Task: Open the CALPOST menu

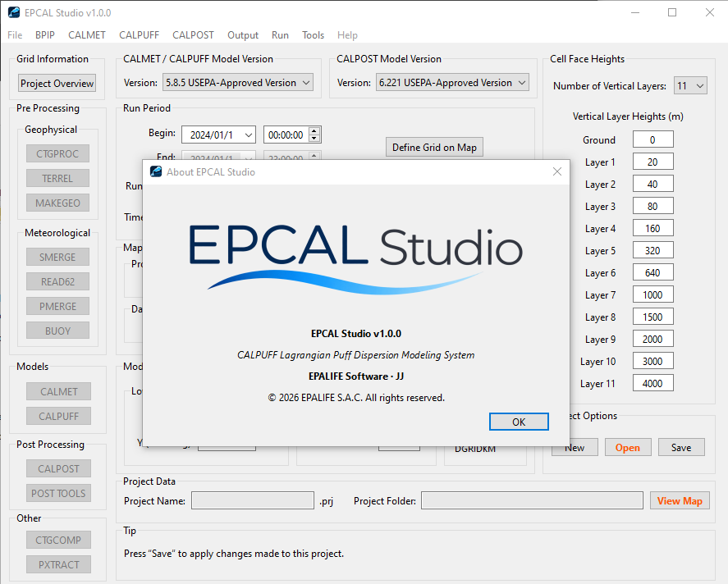Action: pos(193,35)
